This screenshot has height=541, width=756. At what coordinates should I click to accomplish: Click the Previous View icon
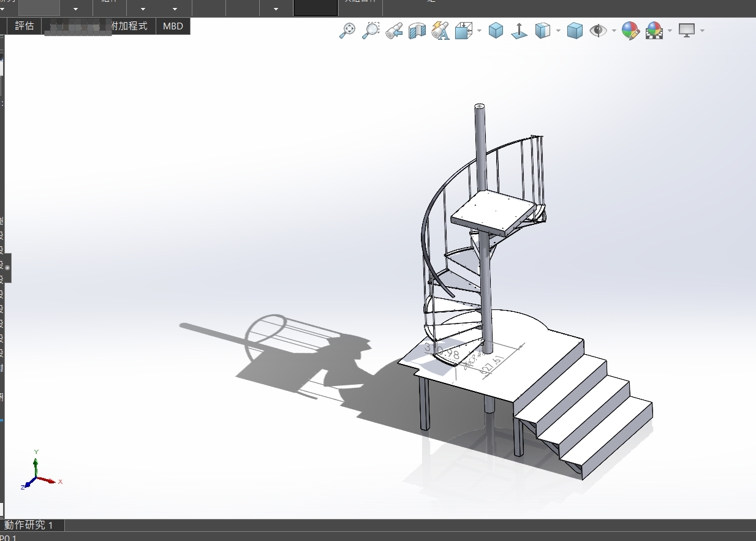coord(394,30)
